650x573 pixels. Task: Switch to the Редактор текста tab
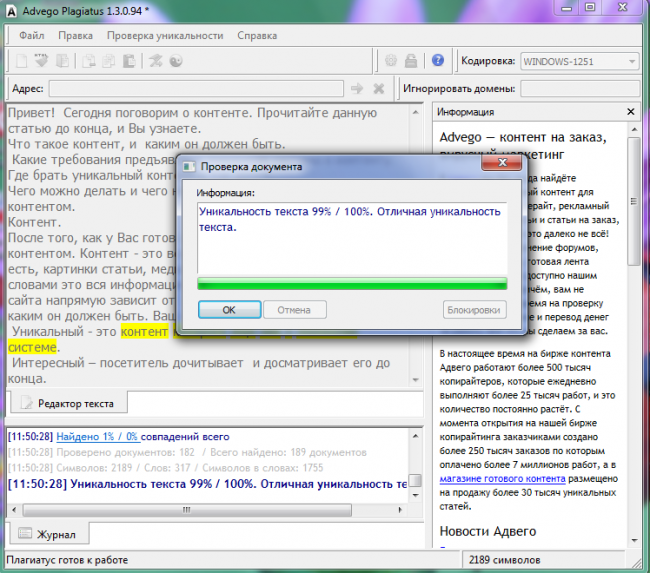point(69,403)
